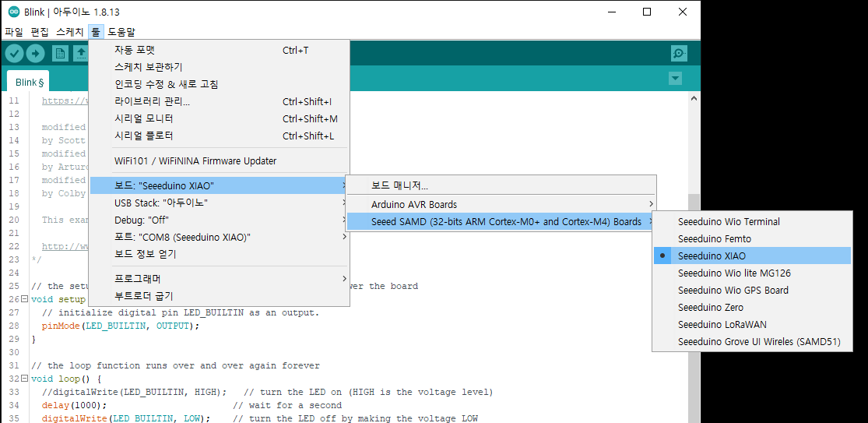Open 보드 매니저... entry
This screenshot has width=868, height=423.
click(x=501, y=186)
